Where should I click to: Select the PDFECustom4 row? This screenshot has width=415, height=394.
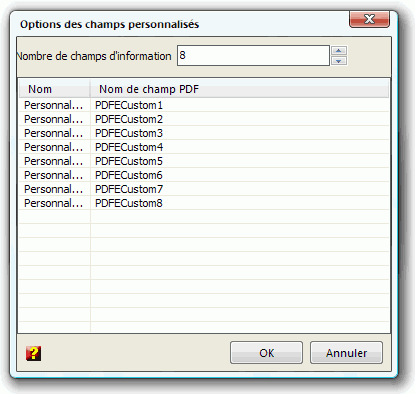pyautogui.click(x=204, y=147)
